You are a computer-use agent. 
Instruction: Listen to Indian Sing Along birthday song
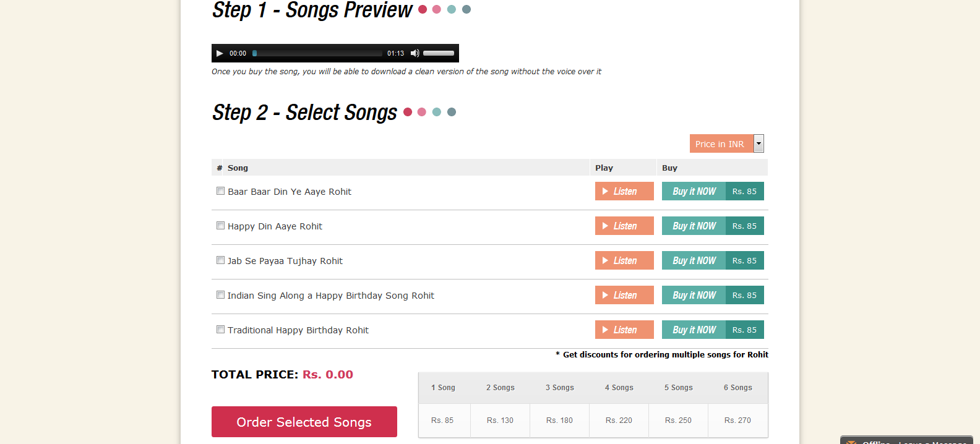coord(624,295)
